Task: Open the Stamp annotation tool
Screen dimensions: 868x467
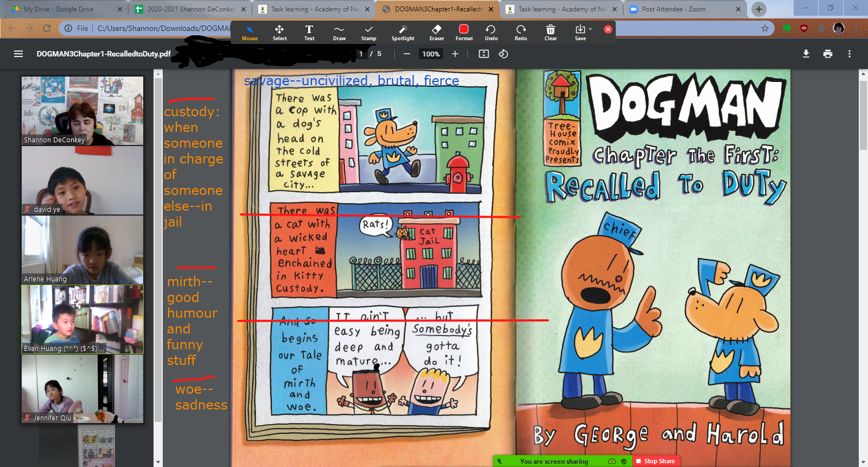Action: pyautogui.click(x=369, y=33)
